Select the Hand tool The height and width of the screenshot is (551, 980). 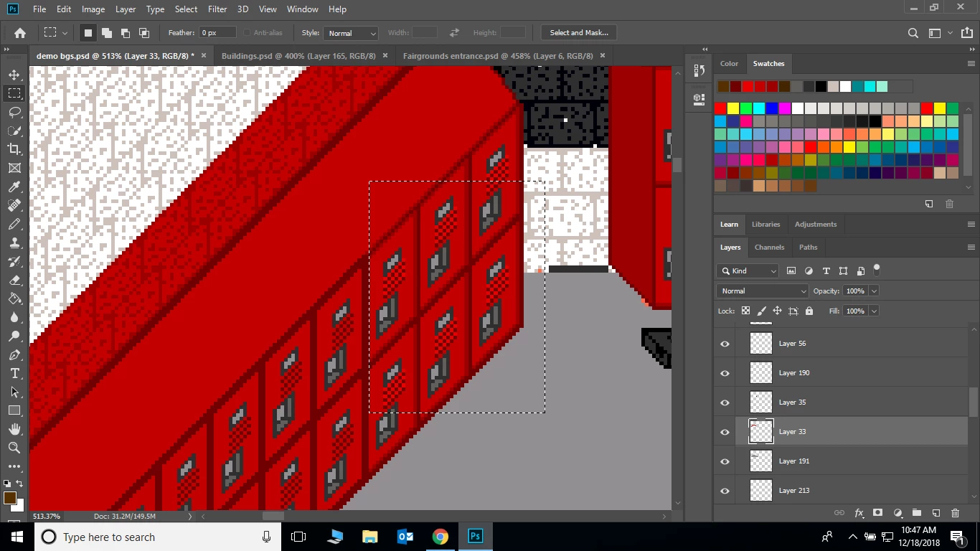click(14, 429)
